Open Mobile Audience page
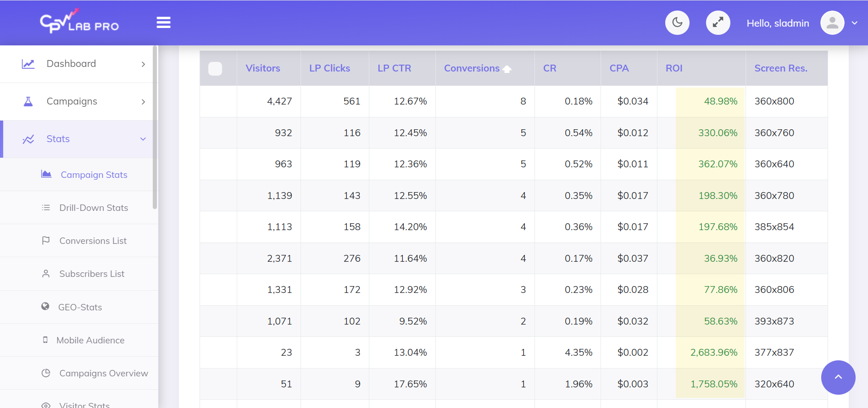This screenshot has width=868, height=408. [x=90, y=340]
